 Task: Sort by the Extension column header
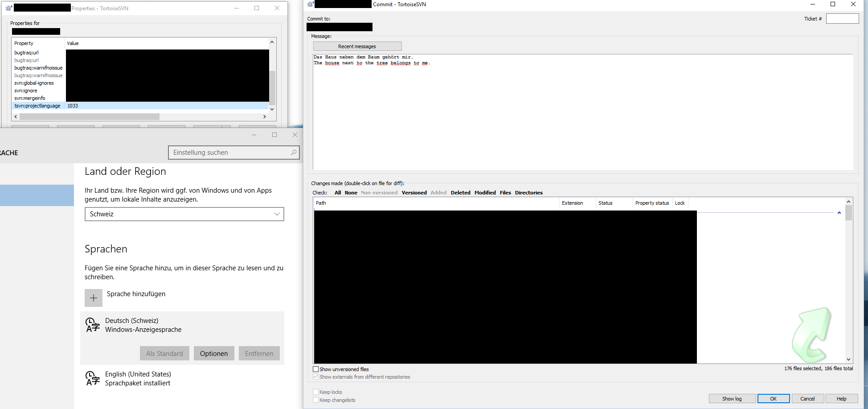(x=577, y=203)
